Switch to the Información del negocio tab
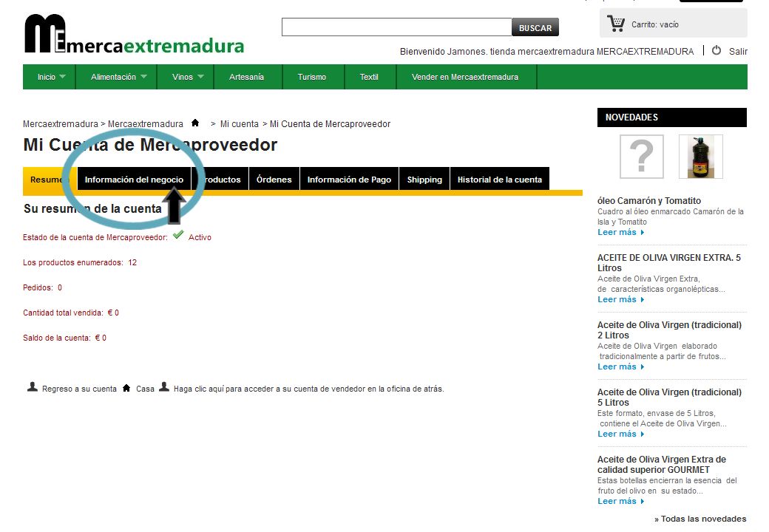The image size is (769, 532). (x=134, y=180)
